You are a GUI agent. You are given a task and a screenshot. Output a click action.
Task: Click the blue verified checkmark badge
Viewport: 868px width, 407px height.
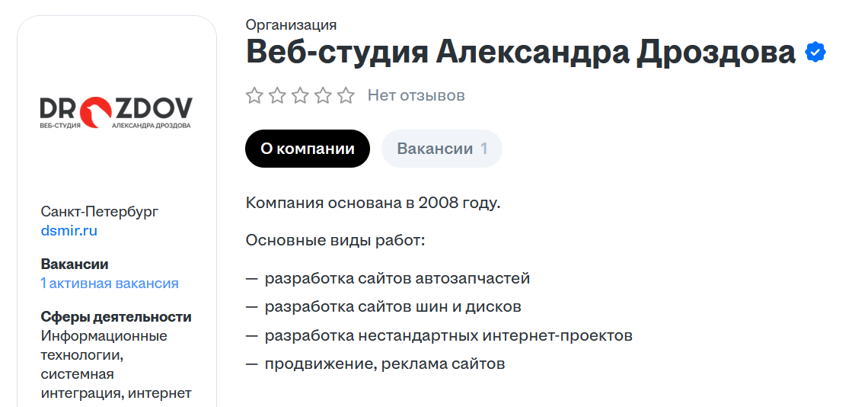(x=815, y=53)
